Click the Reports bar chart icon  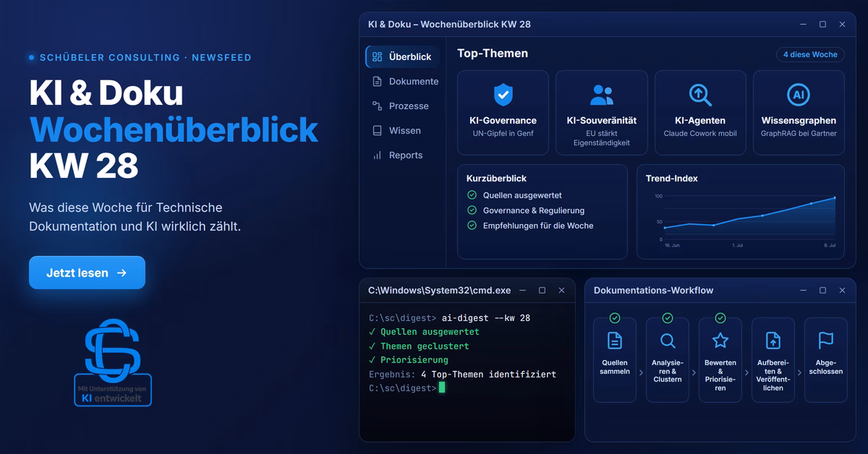tap(377, 155)
